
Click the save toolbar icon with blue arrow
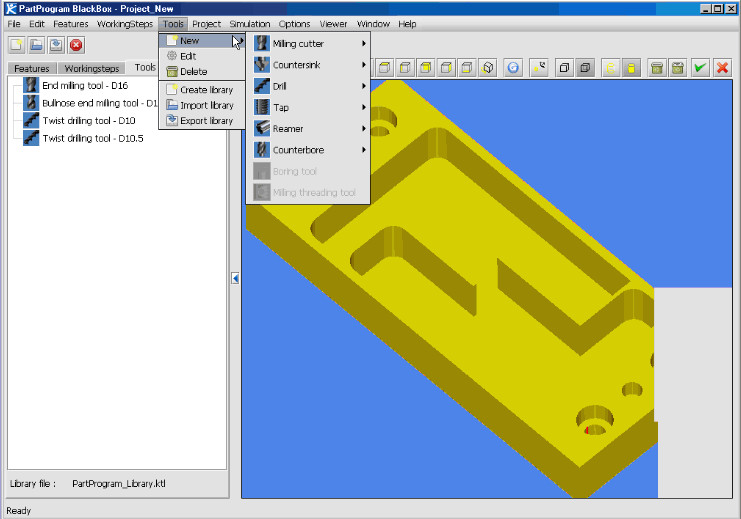tap(56, 45)
